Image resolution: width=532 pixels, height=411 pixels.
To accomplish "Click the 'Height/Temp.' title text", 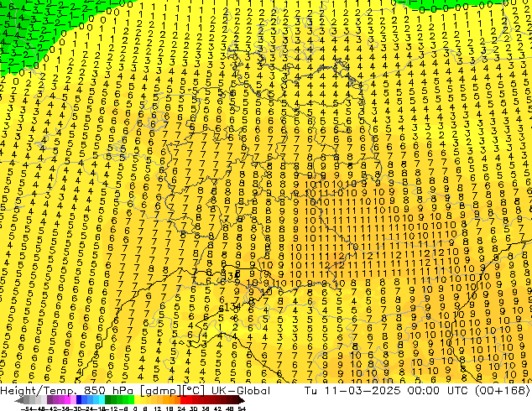I will tap(38, 391).
